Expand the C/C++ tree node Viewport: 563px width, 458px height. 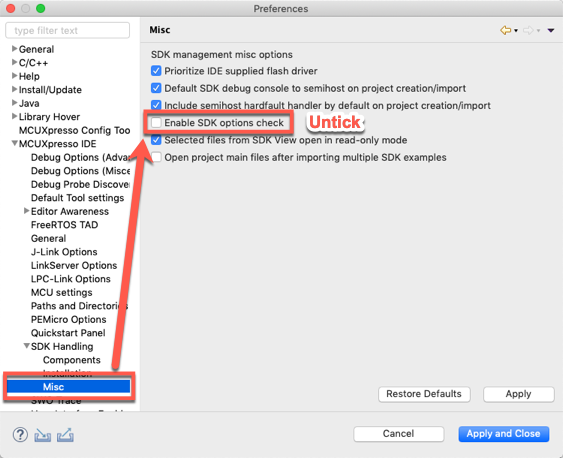click(14, 62)
